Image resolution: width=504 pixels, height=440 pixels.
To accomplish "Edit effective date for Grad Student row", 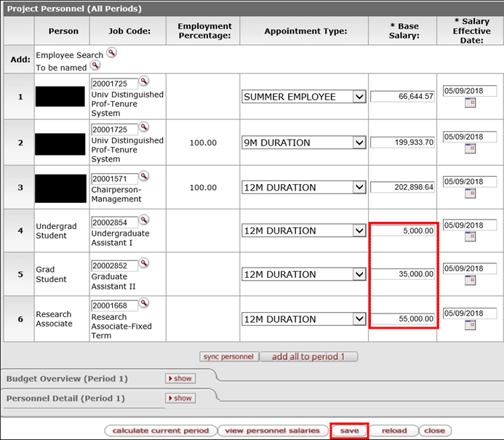I will coord(470,268).
